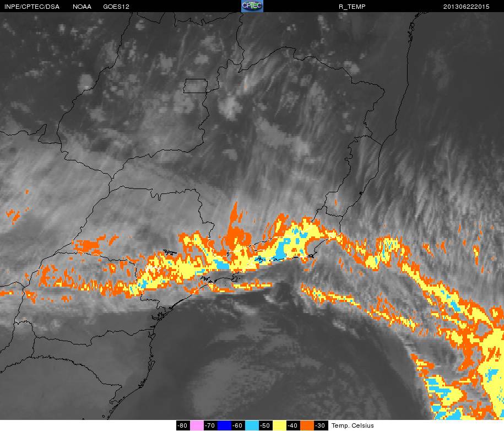Click the orange swatch after -40
This screenshot has height=431, width=504.
(x=307, y=425)
